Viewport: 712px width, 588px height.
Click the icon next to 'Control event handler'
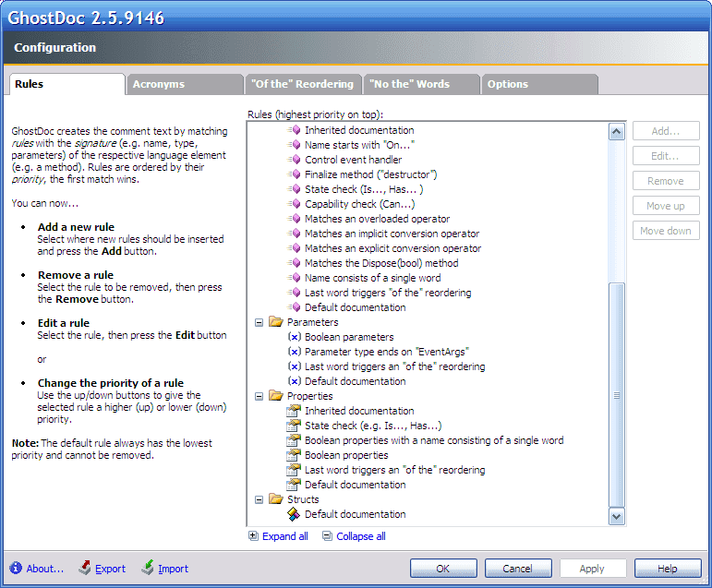pyautogui.click(x=295, y=160)
